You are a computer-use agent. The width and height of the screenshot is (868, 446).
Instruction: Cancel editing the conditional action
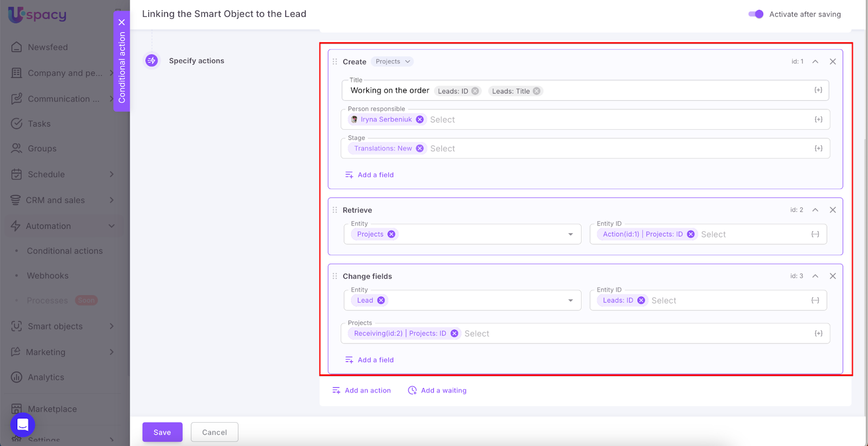coord(214,432)
